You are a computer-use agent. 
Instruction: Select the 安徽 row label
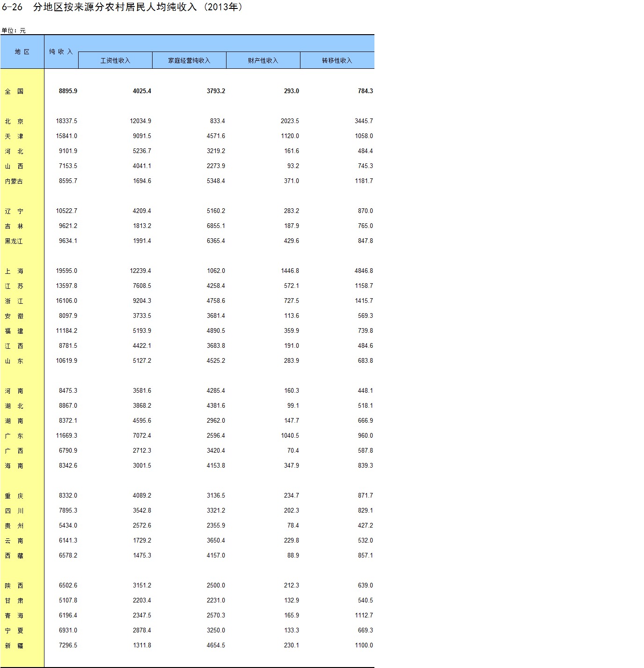(14, 316)
